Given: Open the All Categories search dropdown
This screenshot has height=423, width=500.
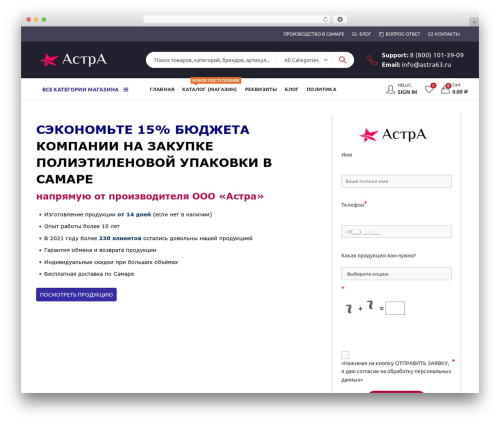Looking at the screenshot, I should click(x=305, y=60).
